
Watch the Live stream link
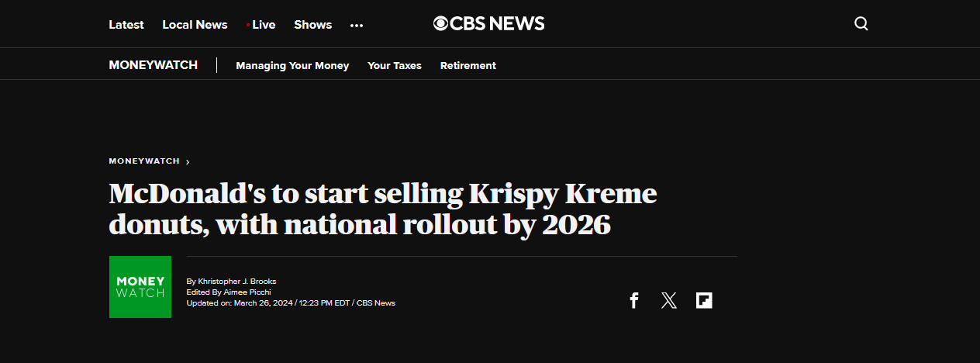click(261, 24)
